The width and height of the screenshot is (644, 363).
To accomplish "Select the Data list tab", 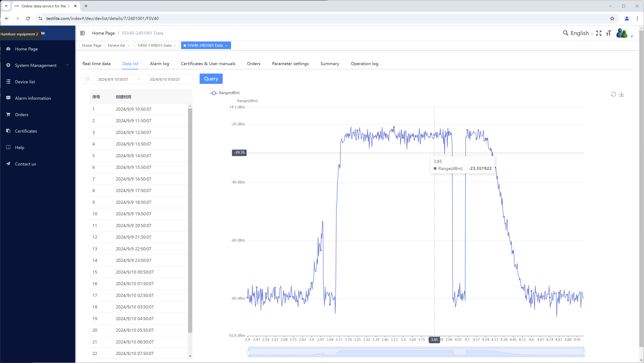I will pyautogui.click(x=130, y=64).
